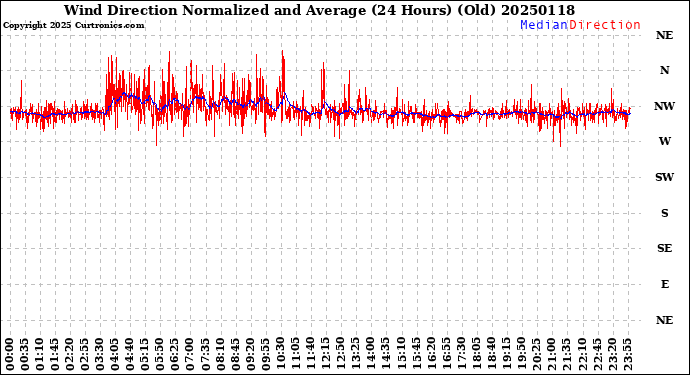Click the 14:00 time label
The height and width of the screenshot is (375, 690).
tap(371, 354)
